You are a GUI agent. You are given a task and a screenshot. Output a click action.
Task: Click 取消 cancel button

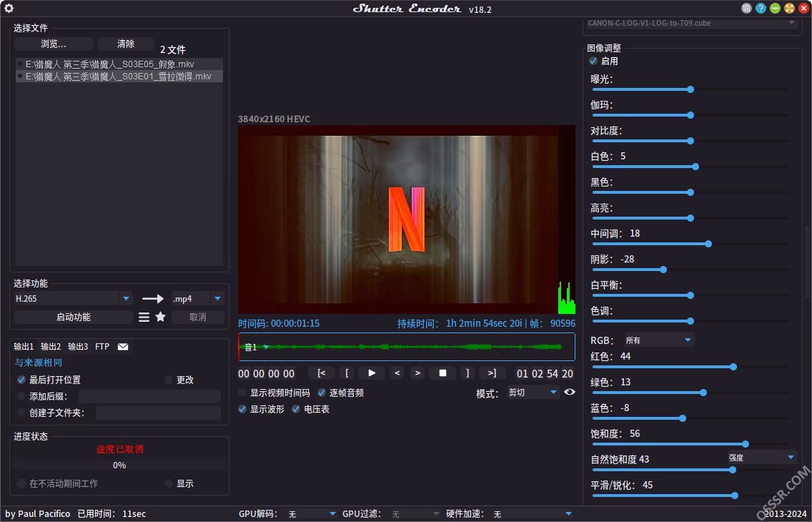198,317
